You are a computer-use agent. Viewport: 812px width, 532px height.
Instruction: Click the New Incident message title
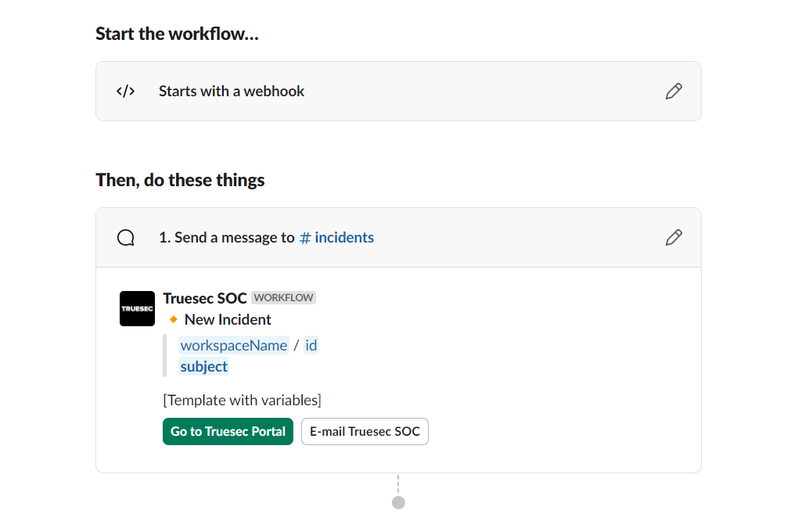pyautogui.click(x=227, y=319)
